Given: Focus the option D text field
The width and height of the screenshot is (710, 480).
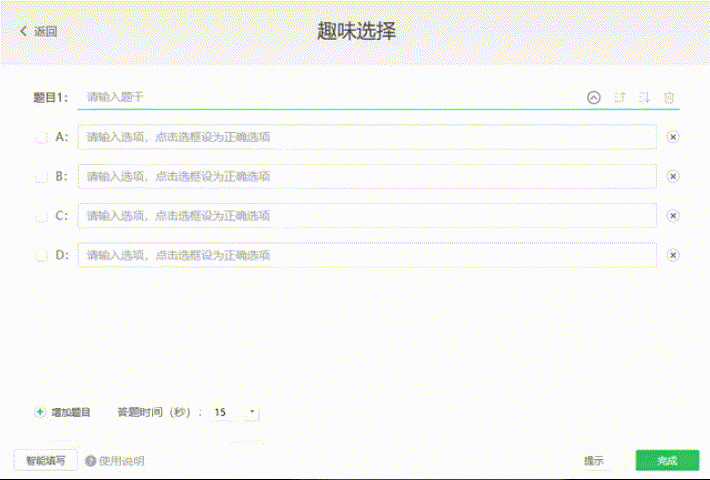Looking at the screenshot, I should point(367,255).
